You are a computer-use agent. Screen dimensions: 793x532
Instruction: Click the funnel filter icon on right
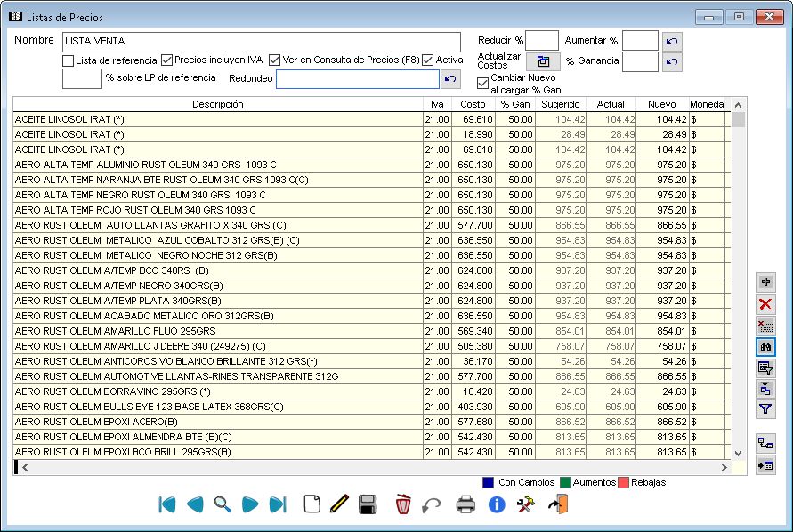tap(765, 409)
